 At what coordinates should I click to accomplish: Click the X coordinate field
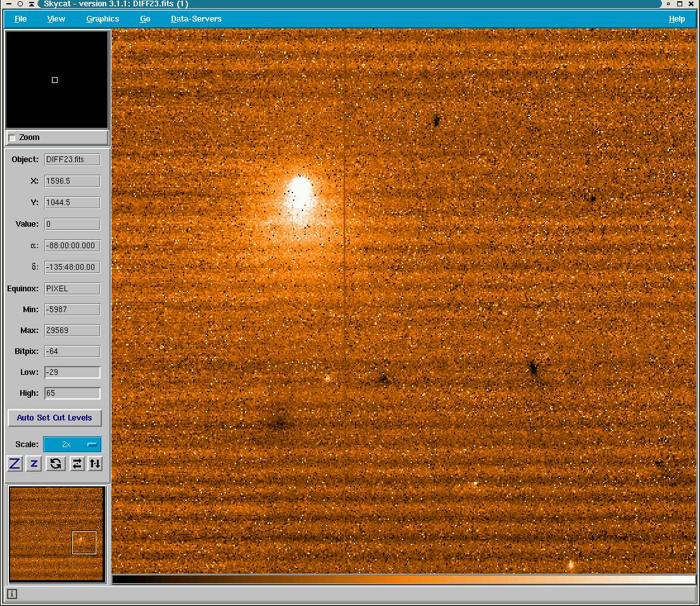(x=72, y=181)
